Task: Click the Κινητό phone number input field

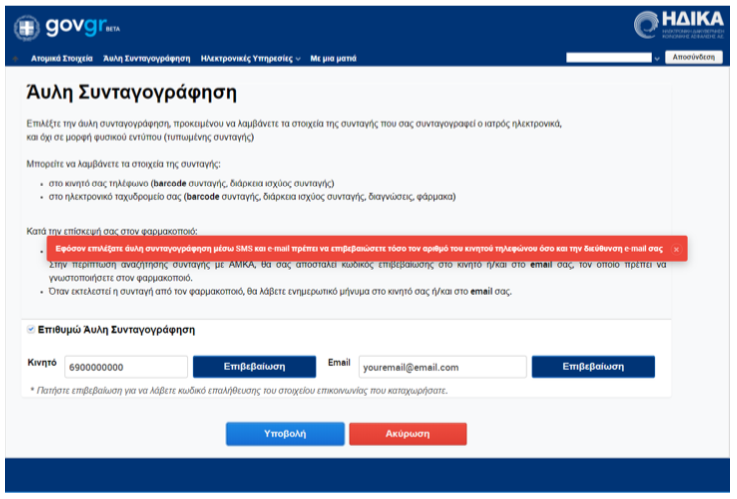Action: (x=126, y=367)
